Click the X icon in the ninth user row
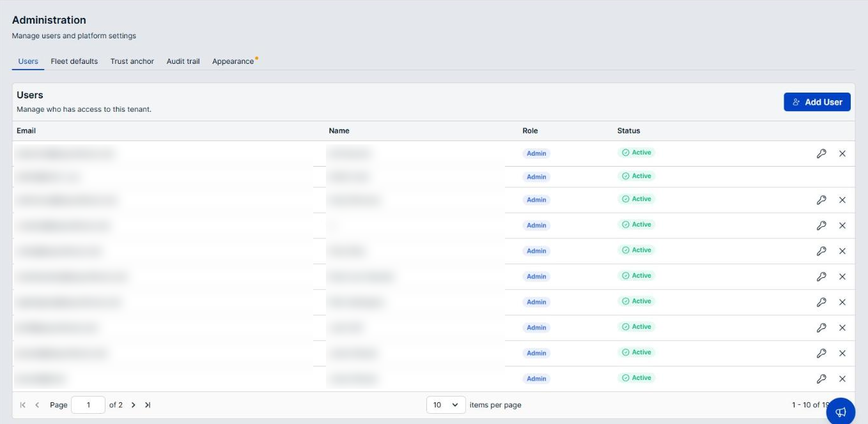The width and height of the screenshot is (868, 424). (x=842, y=353)
